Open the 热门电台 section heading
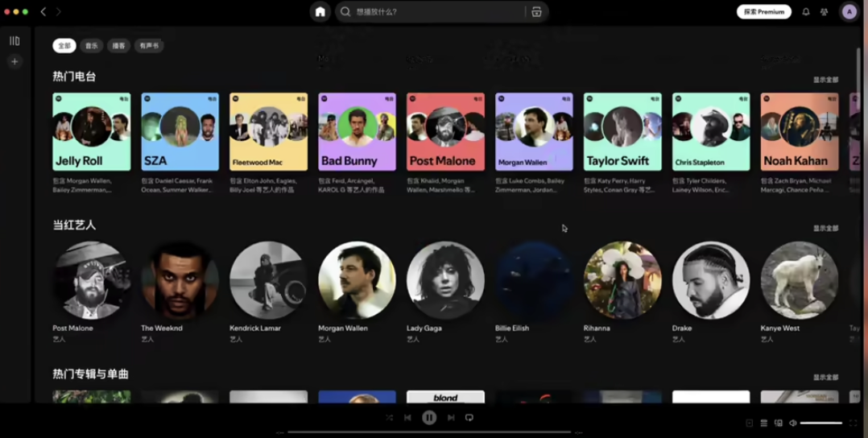This screenshot has height=438, width=868. [x=74, y=76]
